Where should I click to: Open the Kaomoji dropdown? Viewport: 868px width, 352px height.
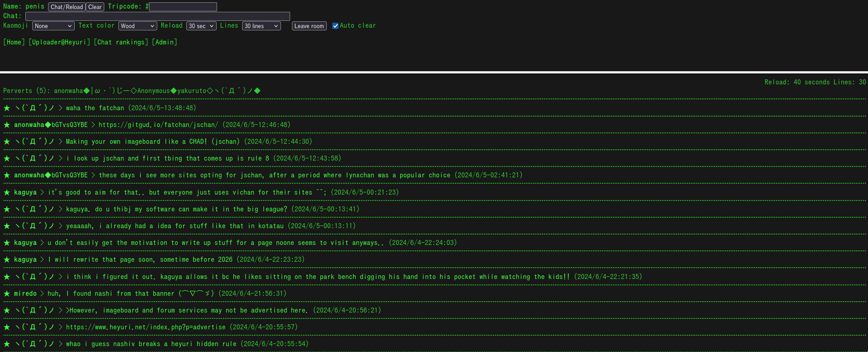(x=53, y=26)
